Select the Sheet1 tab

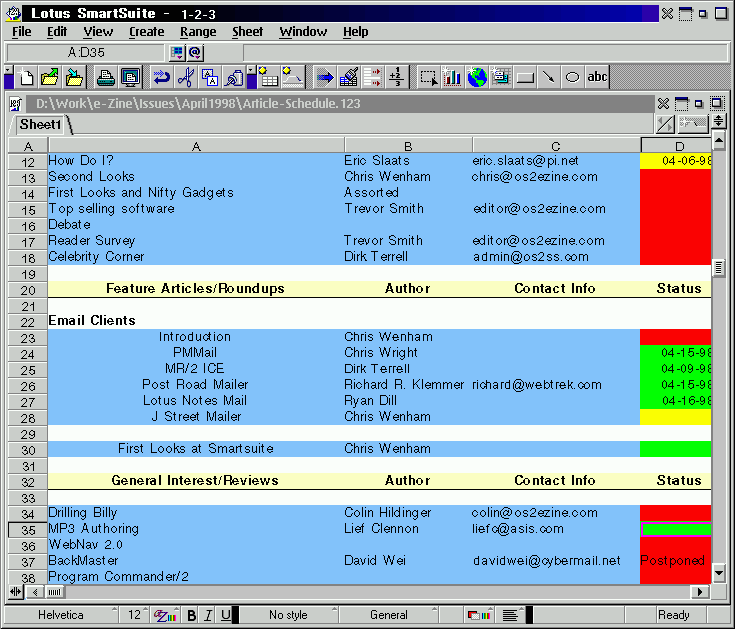point(40,125)
